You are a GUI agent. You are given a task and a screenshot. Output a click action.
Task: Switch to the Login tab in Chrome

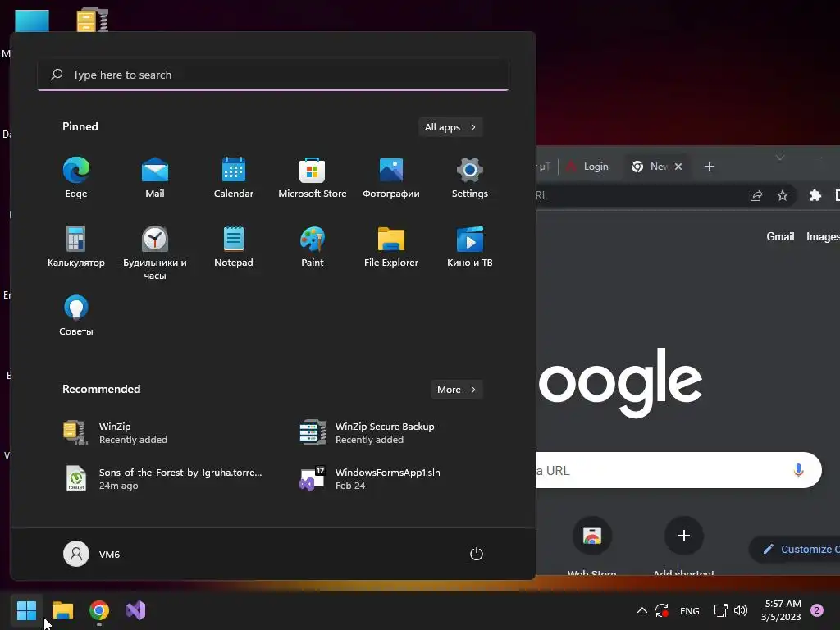(x=588, y=167)
